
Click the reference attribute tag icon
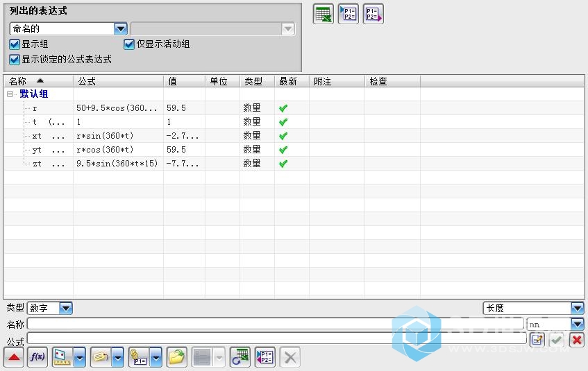pos(101,357)
